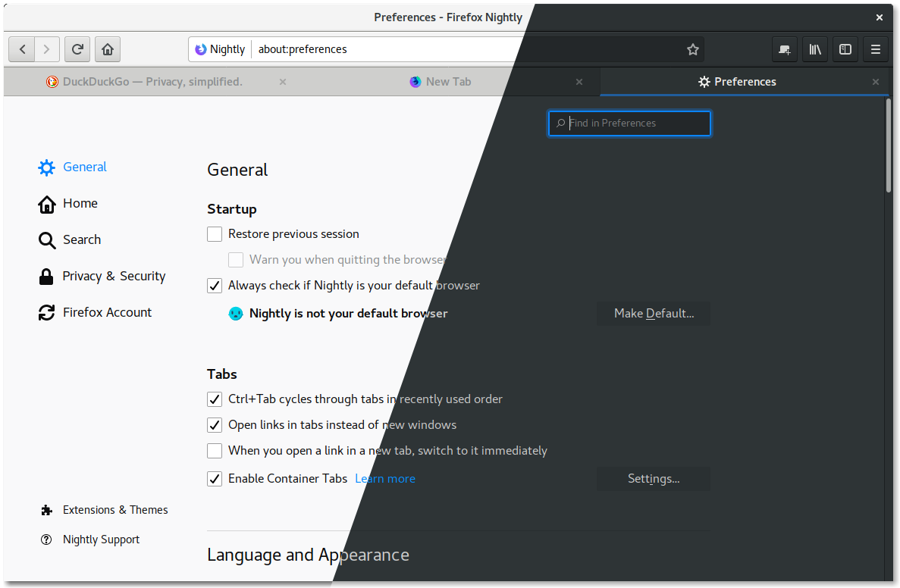Disable Enable Container Tabs checkbox
This screenshot has height=588, width=900.
[215, 479]
